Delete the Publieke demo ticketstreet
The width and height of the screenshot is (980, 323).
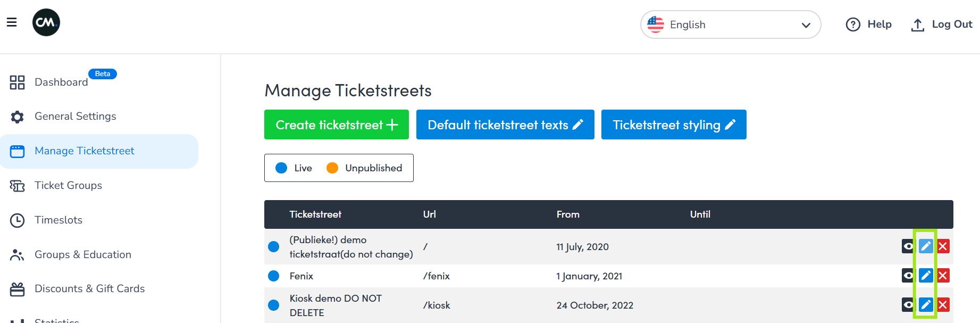coord(943,246)
